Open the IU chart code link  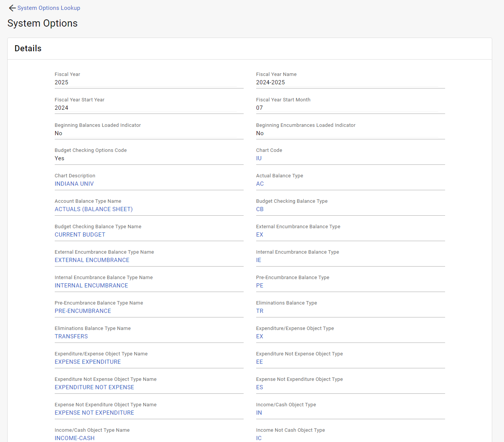259,158
